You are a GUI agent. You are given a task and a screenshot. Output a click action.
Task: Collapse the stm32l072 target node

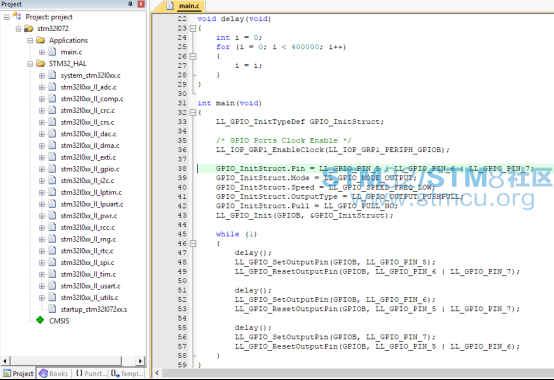[18, 29]
